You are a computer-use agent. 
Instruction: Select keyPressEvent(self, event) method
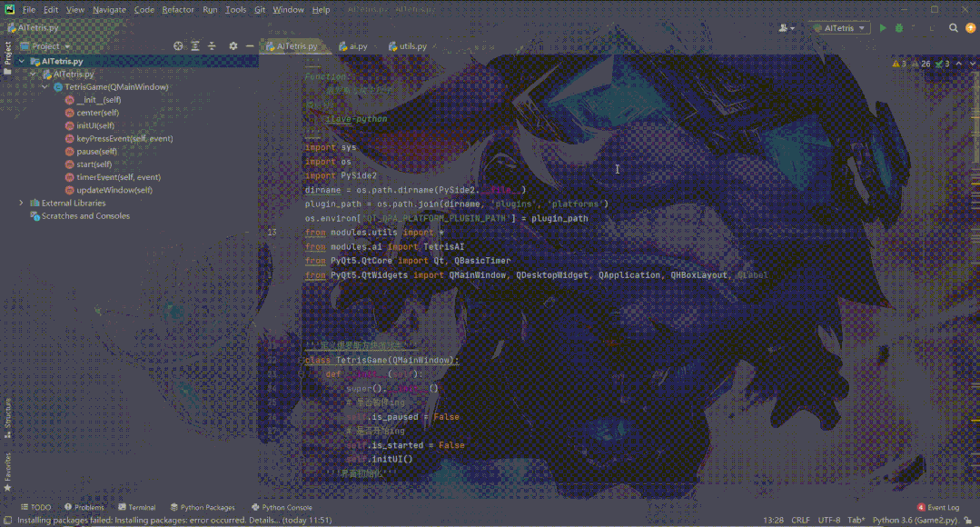[x=119, y=139]
